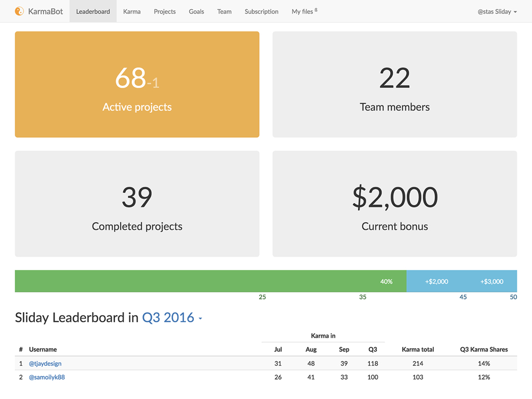Click the Team members card
This screenshot has width=532, height=399.
coord(395,85)
